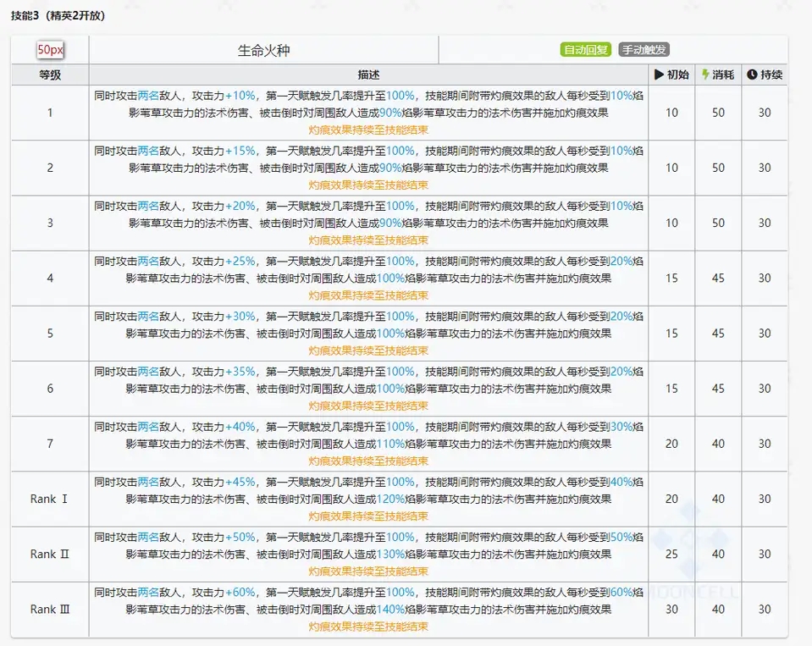Click initial value 10 in level 1 row
The width and height of the screenshot is (812, 646).
click(x=671, y=113)
